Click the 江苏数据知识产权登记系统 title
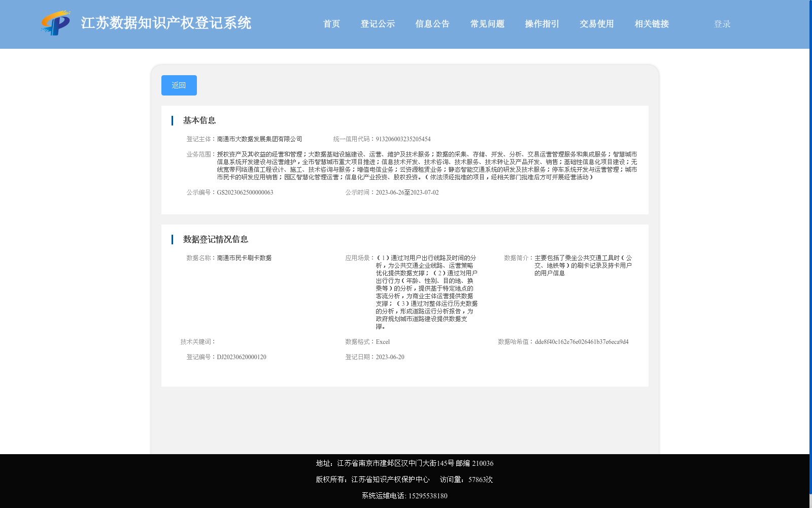Viewport: 812px width, 508px height. [166, 23]
